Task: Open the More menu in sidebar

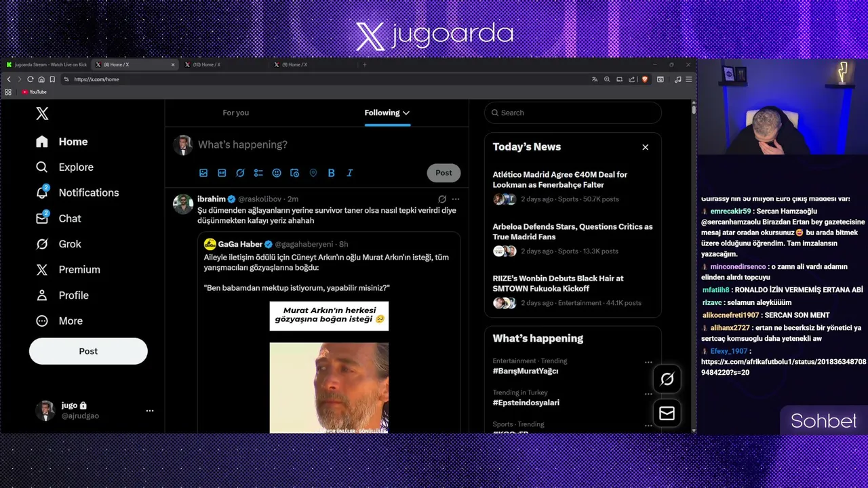Action: (60, 321)
